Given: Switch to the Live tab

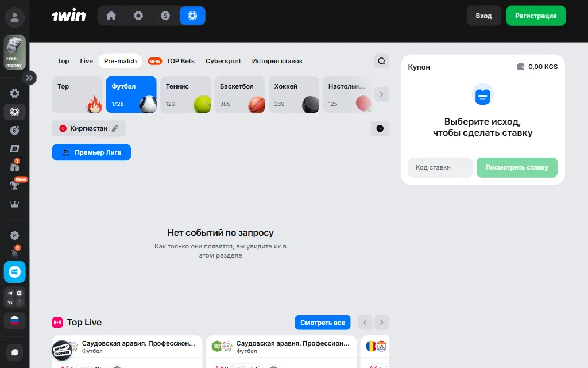Looking at the screenshot, I should (x=86, y=61).
